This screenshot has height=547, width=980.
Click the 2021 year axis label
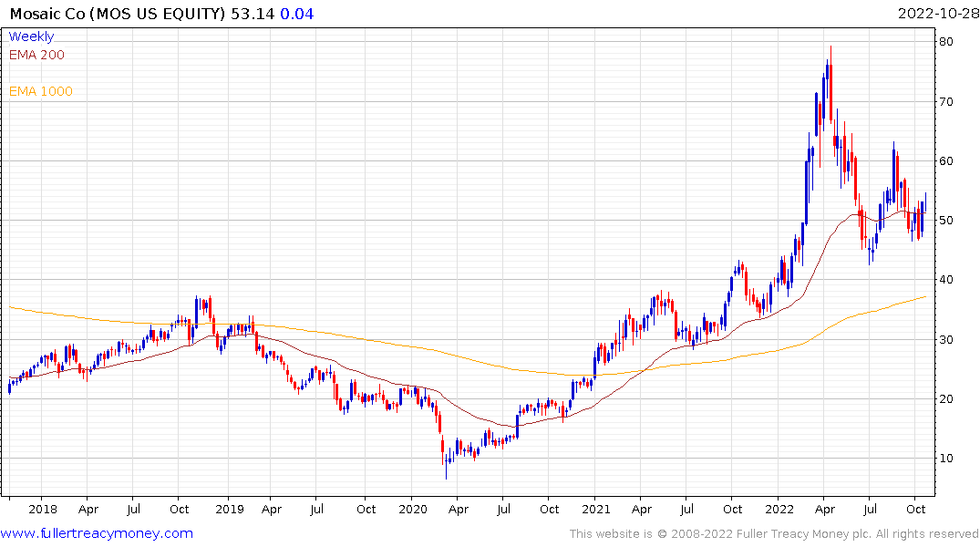coord(595,510)
